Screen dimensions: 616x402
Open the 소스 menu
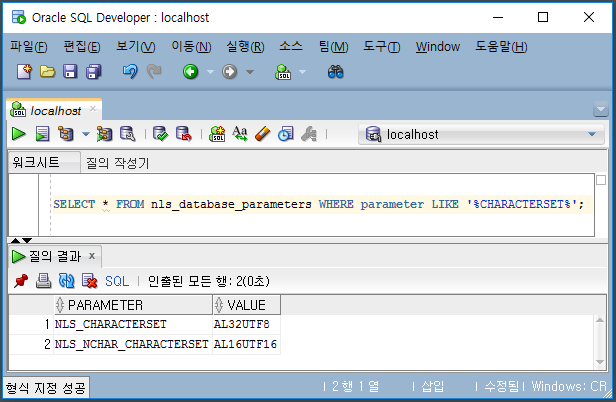291,47
